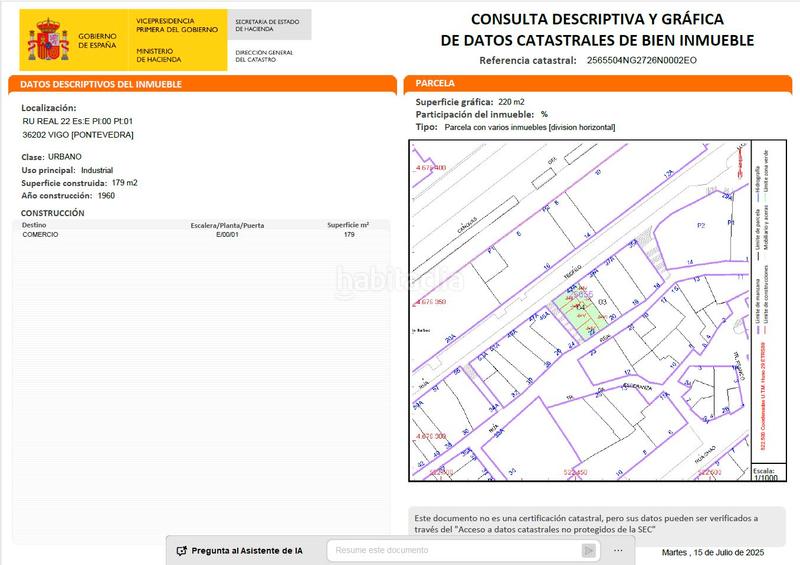Viewport: 800px width, 565px height.
Task: Click the Gobierno de España coat of arms
Action: pyautogui.click(x=48, y=40)
